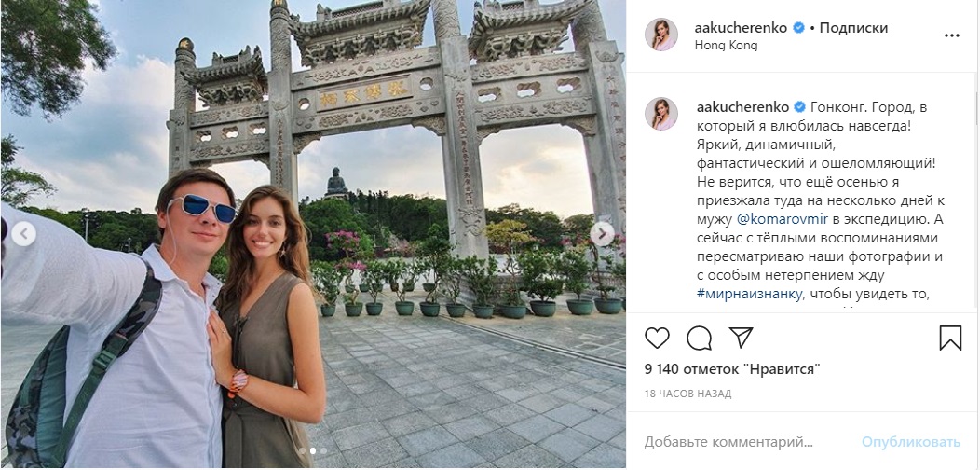Click the aakucherenko username in the header

[742, 28]
